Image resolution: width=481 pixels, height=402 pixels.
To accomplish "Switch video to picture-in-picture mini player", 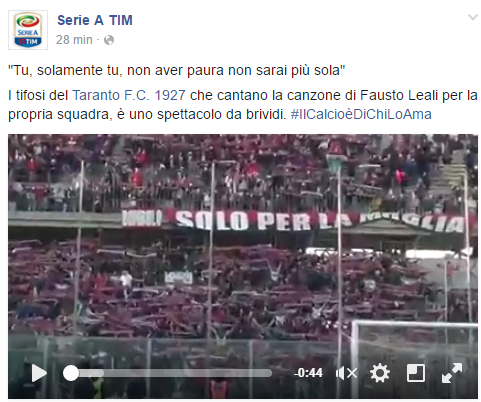I will 416,373.
